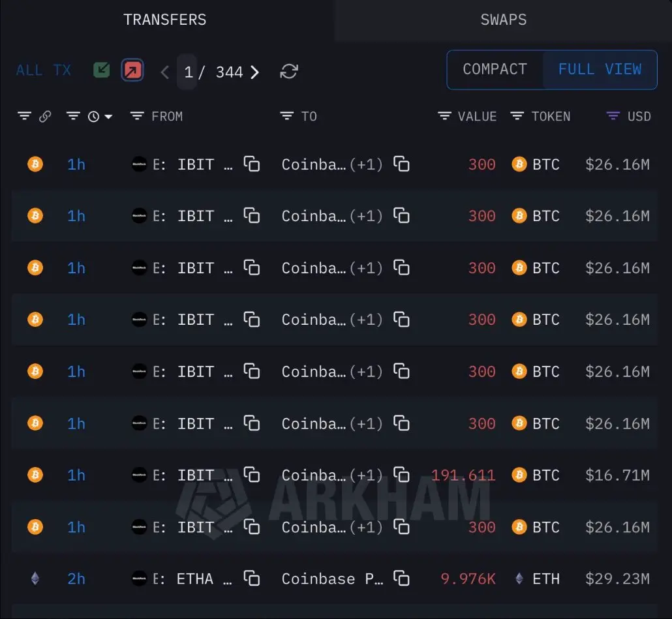Click the 191.611 BTC value
The height and width of the screenshot is (619, 672).
click(463, 476)
